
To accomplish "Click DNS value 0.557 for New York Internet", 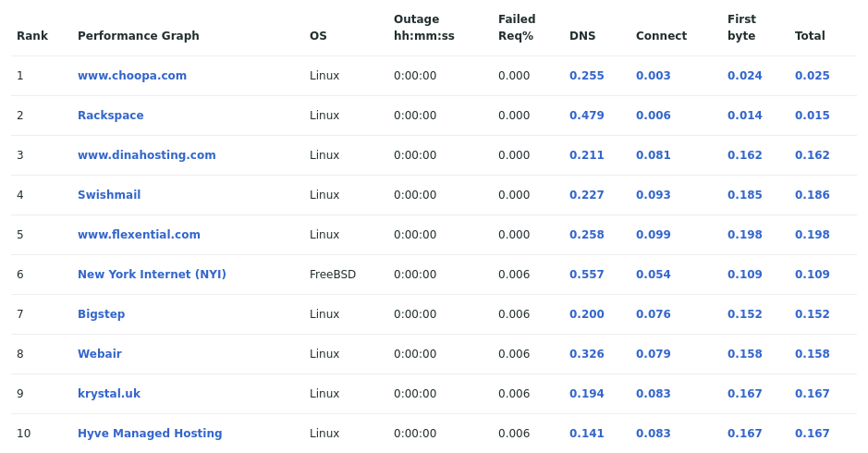I will [587, 275].
